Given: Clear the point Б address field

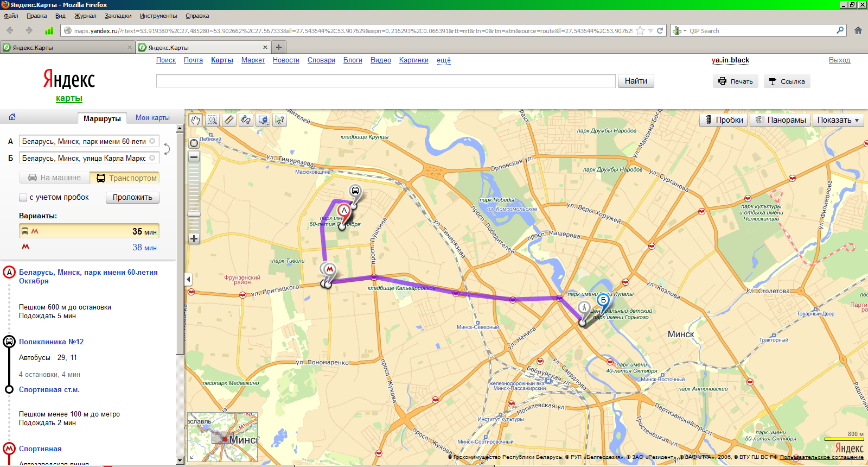Looking at the screenshot, I should pyautogui.click(x=152, y=158).
